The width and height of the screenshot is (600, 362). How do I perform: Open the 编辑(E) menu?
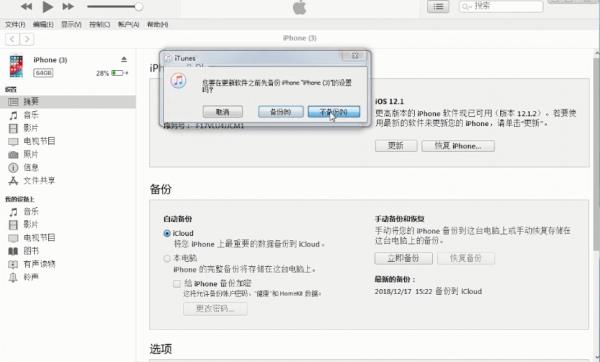coord(43,24)
